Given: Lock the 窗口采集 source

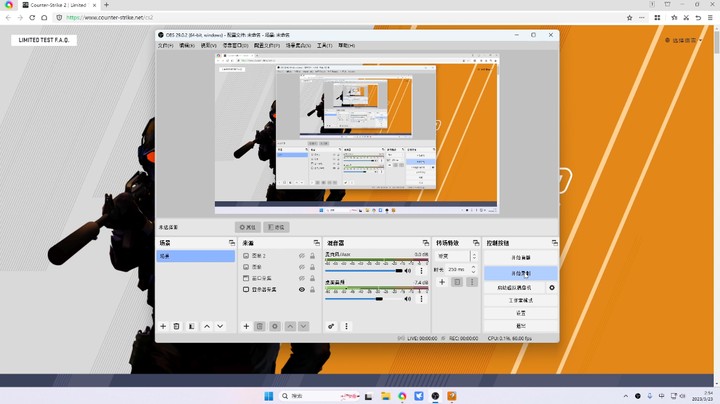Looking at the screenshot, I should click(312, 278).
